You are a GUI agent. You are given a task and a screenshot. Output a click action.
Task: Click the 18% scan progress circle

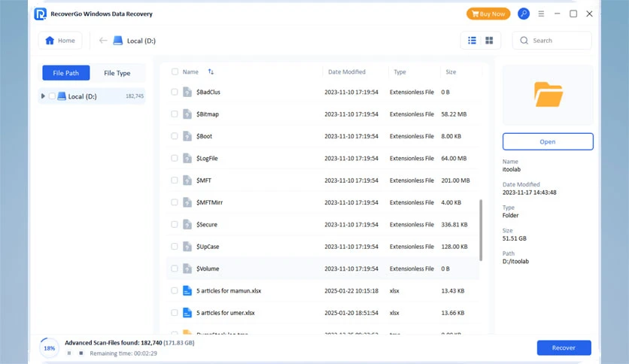click(50, 348)
